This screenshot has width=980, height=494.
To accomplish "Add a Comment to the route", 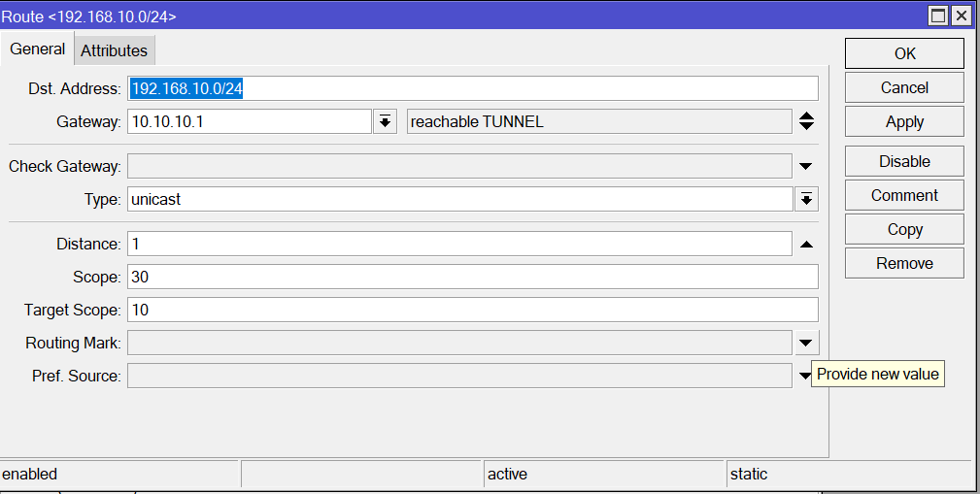I will 904,195.
